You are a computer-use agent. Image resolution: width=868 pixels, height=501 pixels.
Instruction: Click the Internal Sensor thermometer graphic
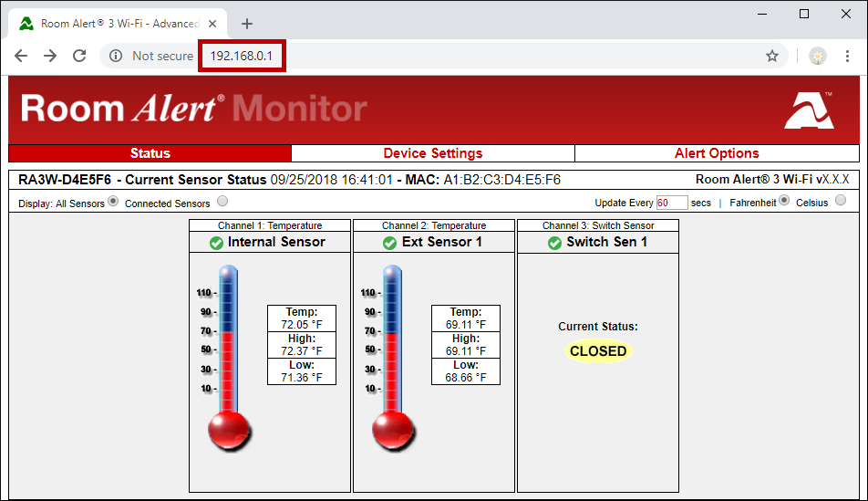228,356
